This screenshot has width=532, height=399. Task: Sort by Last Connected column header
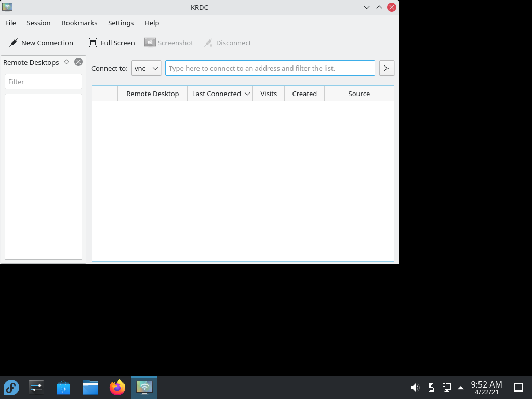[x=220, y=94]
